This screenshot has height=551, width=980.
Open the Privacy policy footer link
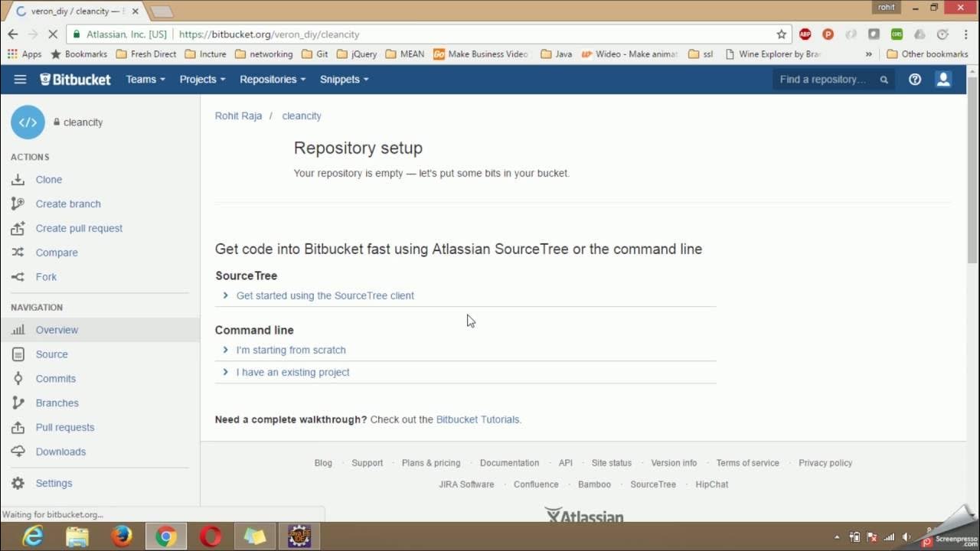tap(825, 463)
